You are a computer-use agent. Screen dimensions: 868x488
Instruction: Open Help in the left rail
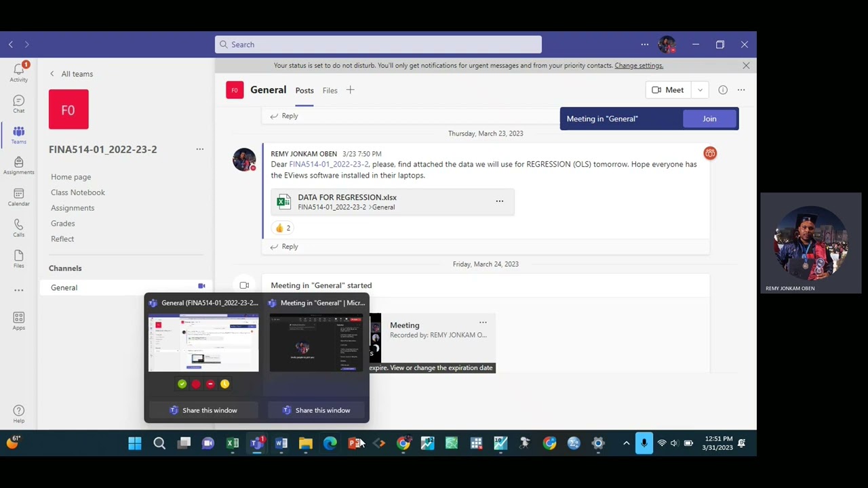18,413
